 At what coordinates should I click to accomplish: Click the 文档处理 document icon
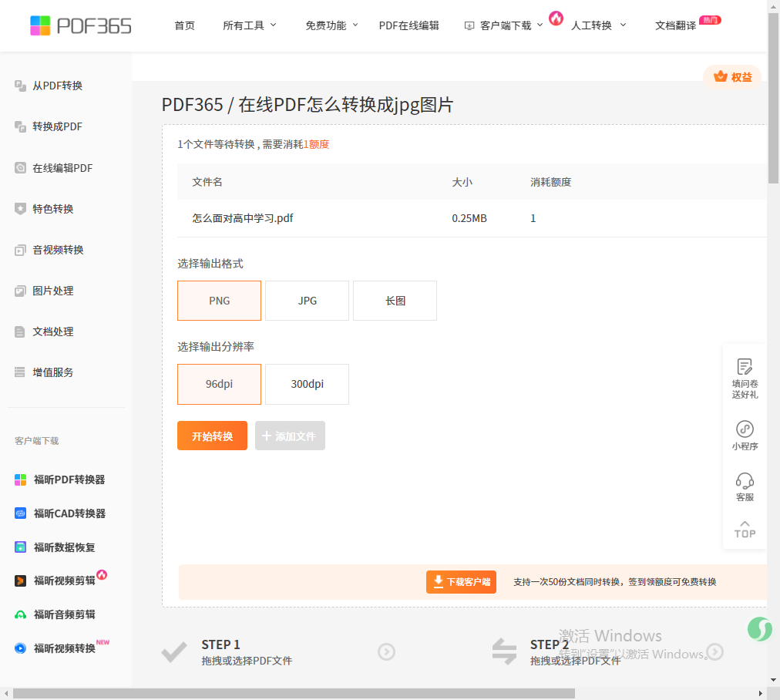click(20, 331)
